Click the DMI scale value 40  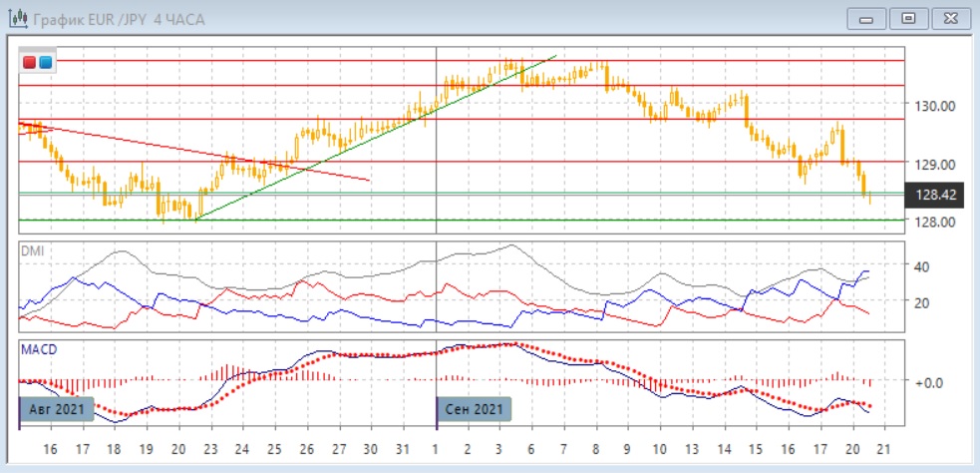(x=923, y=266)
